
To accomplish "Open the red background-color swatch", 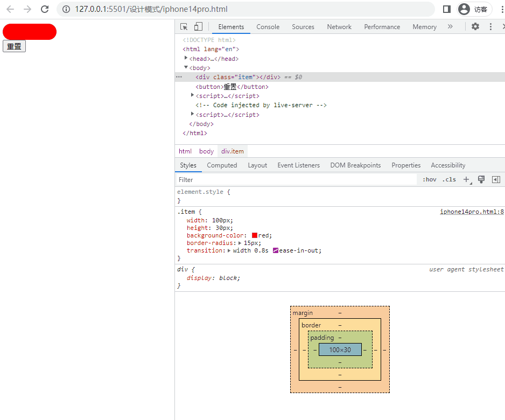I will tap(255, 235).
